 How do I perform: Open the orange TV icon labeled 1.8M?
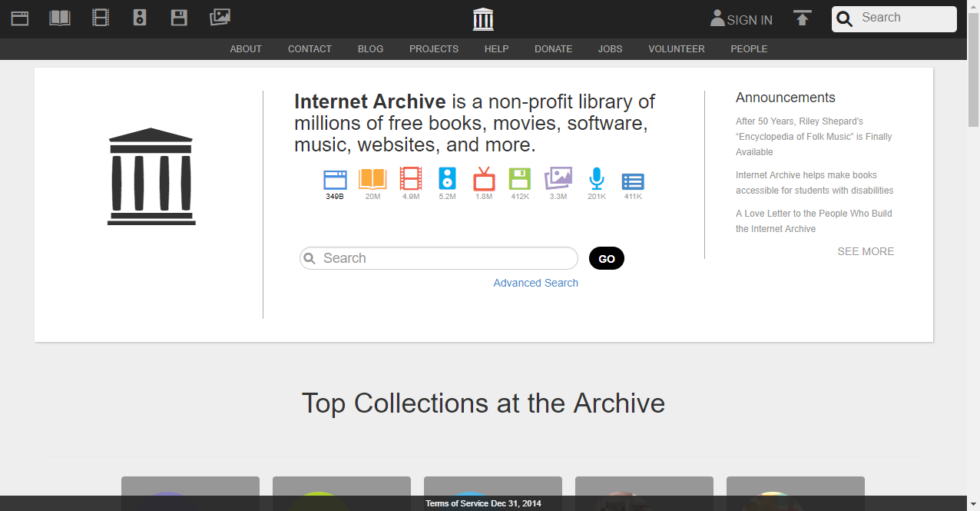484,180
